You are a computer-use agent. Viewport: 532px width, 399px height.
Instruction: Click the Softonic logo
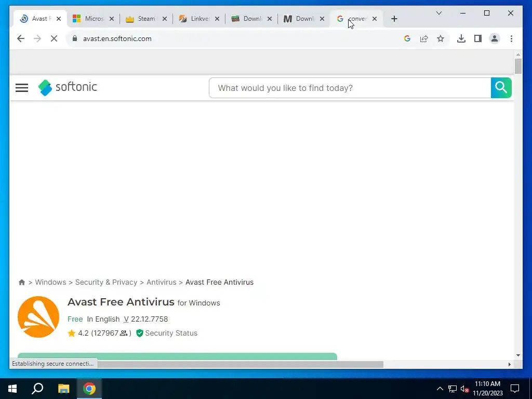point(68,87)
